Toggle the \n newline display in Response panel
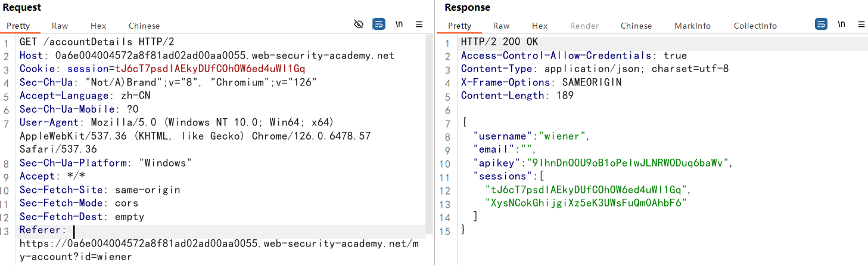Viewport: 868px width, 265px height. (841, 24)
